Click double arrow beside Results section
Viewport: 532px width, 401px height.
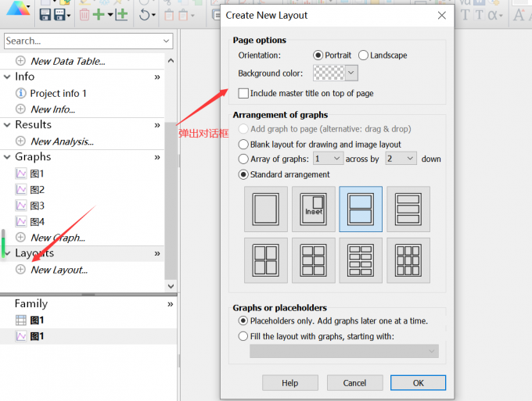point(157,125)
